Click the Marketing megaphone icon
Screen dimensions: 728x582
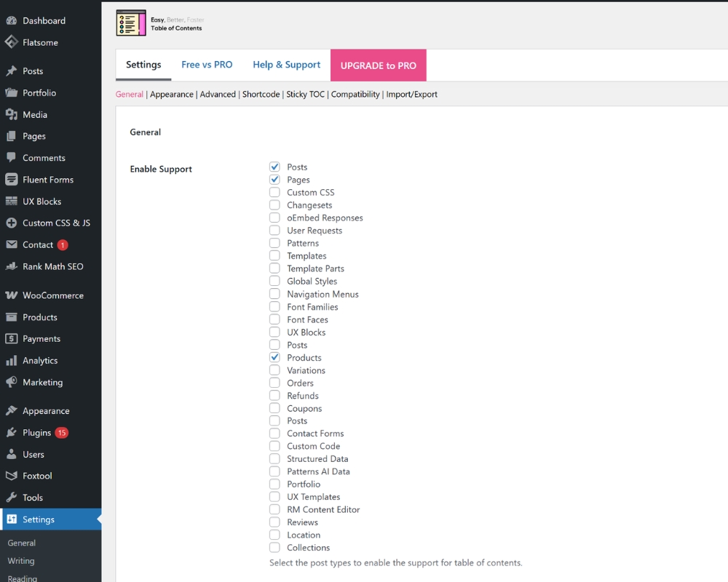pos(12,382)
